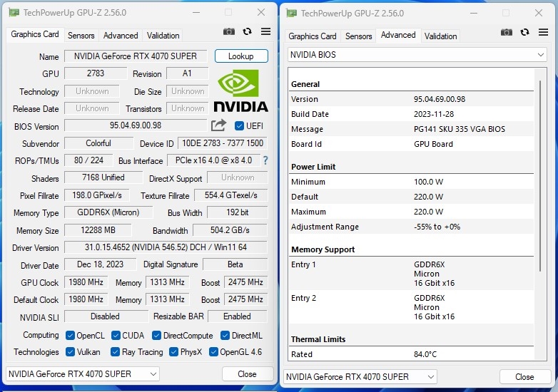This screenshot has height=392, width=558.
Task: Click the Build Date value 2023-11-28
Action: tap(434, 114)
